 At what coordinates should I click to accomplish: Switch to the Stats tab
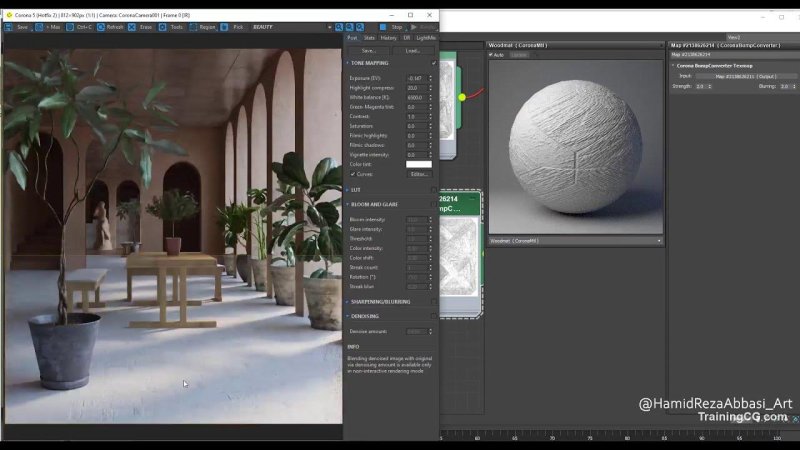[x=369, y=38]
